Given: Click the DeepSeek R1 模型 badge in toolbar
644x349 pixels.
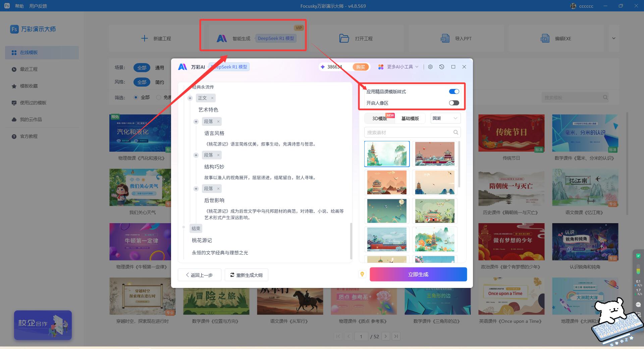Looking at the screenshot, I should pos(276,38).
